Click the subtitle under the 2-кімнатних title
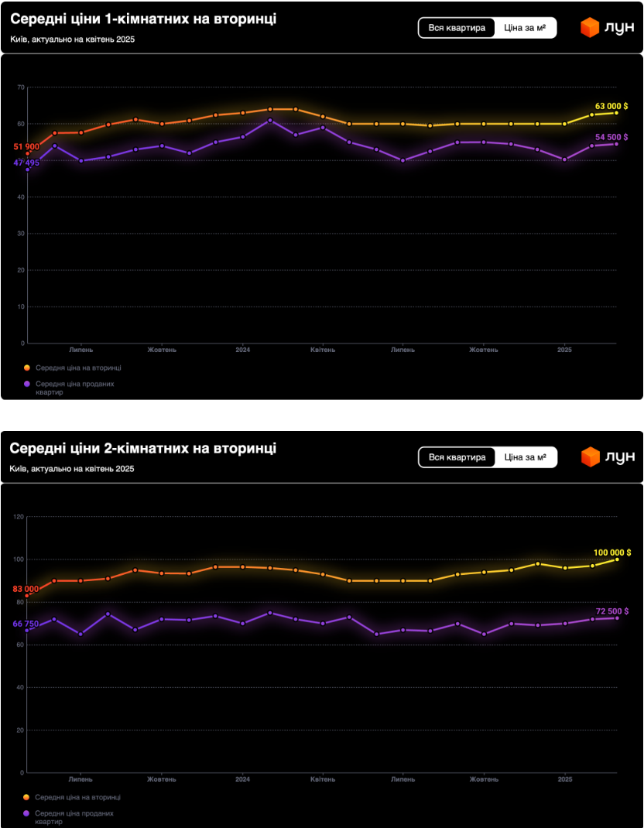Screen dimensions: 644x828 click(73, 469)
